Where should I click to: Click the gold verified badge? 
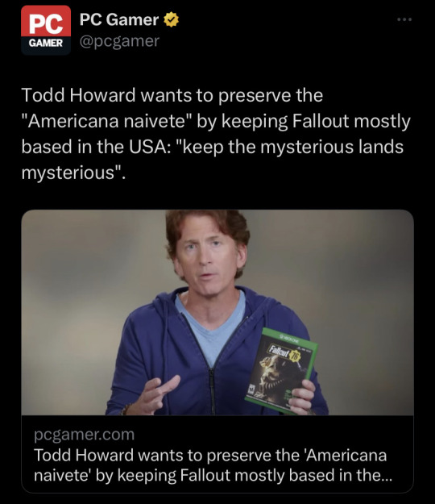point(172,19)
